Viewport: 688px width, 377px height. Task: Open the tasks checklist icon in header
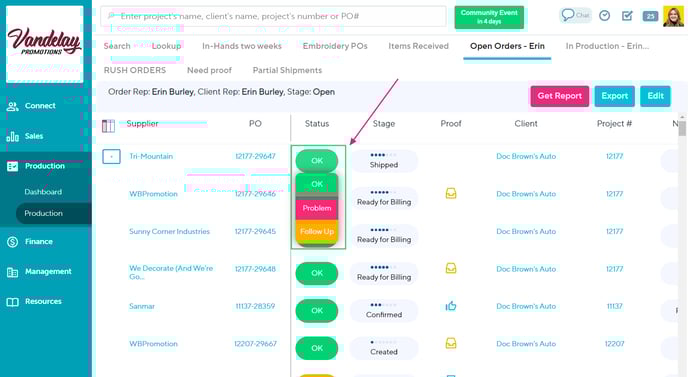[x=627, y=16]
